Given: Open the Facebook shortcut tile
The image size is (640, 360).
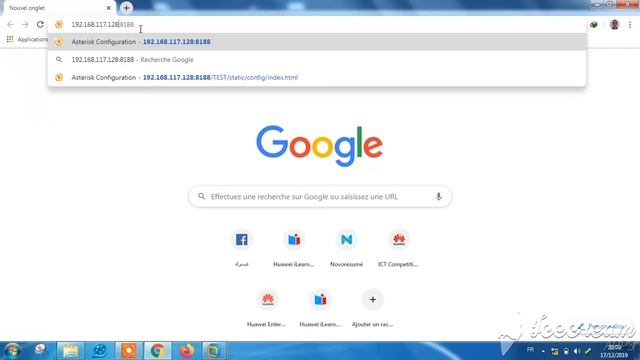Looking at the screenshot, I should point(242,248).
